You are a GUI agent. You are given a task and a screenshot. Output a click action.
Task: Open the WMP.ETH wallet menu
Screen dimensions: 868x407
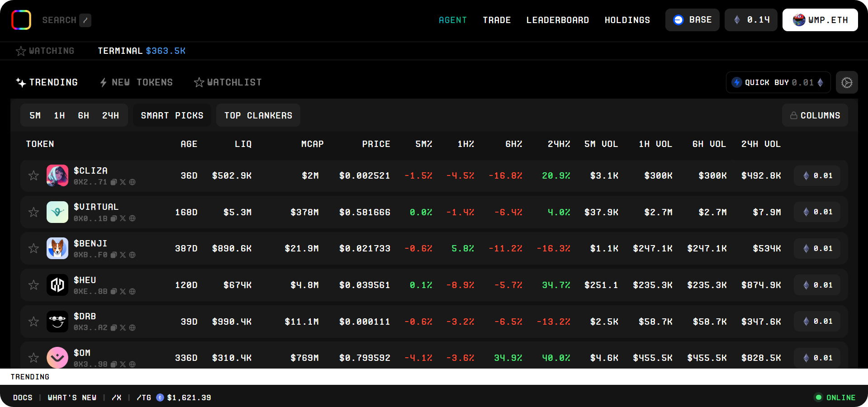pyautogui.click(x=820, y=20)
